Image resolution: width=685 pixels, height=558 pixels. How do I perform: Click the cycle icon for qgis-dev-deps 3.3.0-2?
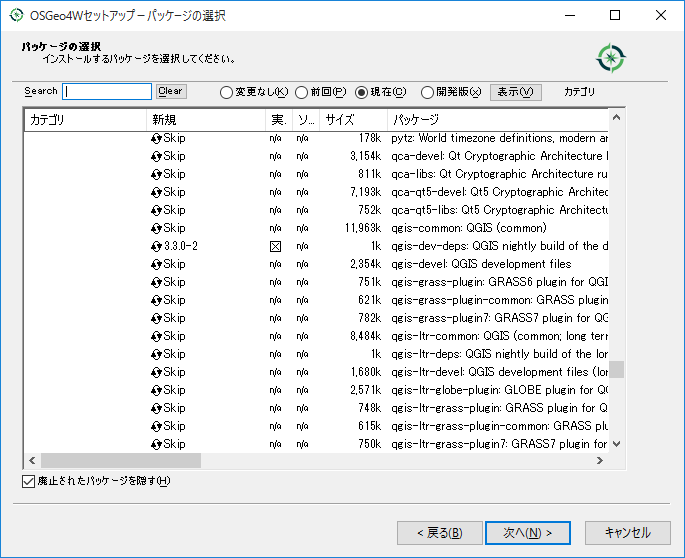(x=157, y=246)
